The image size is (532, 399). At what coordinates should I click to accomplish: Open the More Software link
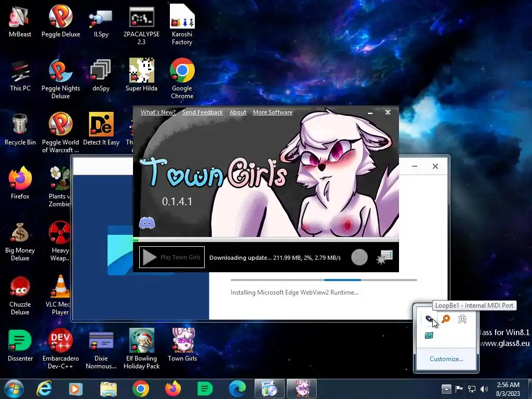[273, 112]
